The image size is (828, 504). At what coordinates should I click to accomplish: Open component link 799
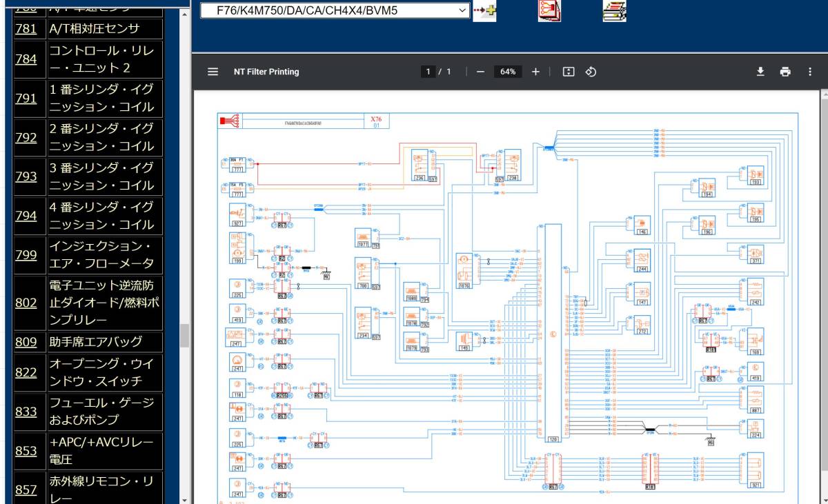[x=26, y=255]
